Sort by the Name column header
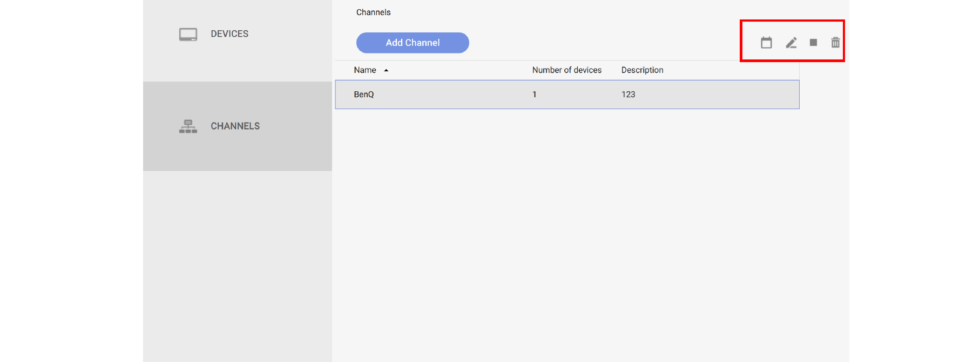 [365, 70]
